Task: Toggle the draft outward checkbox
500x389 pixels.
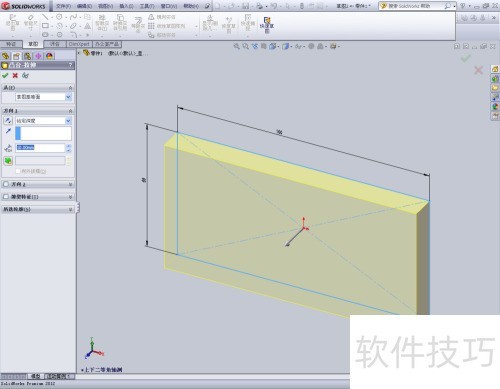Action: tap(18, 171)
